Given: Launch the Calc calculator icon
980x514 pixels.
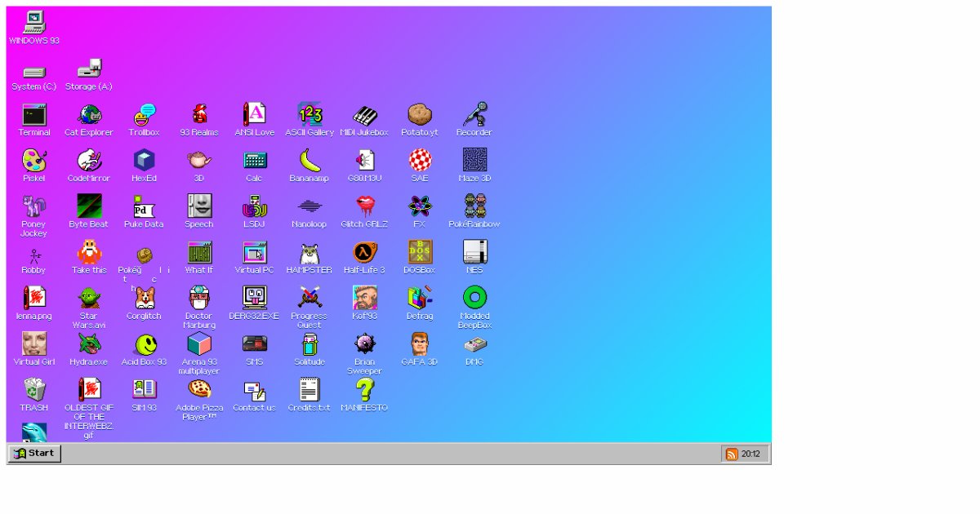Looking at the screenshot, I should pyautogui.click(x=255, y=162).
